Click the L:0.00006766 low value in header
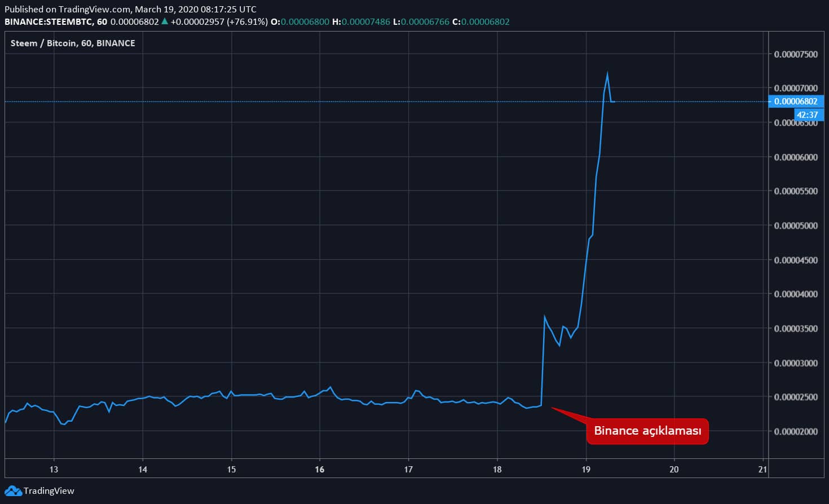Image resolution: width=829 pixels, height=504 pixels. point(421,21)
